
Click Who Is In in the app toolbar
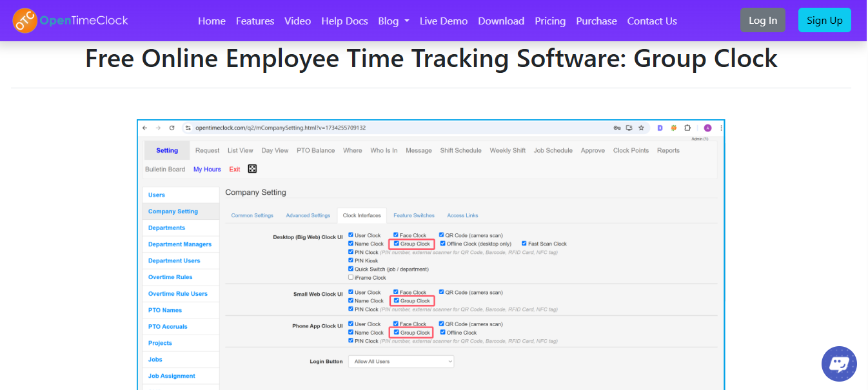click(384, 150)
